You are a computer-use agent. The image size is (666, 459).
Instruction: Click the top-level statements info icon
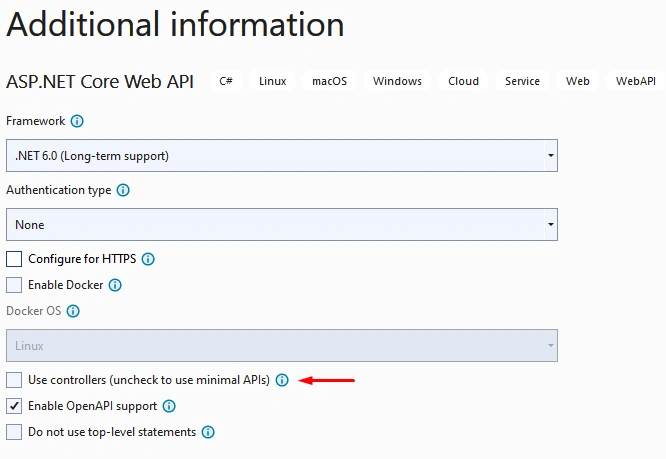(x=208, y=432)
